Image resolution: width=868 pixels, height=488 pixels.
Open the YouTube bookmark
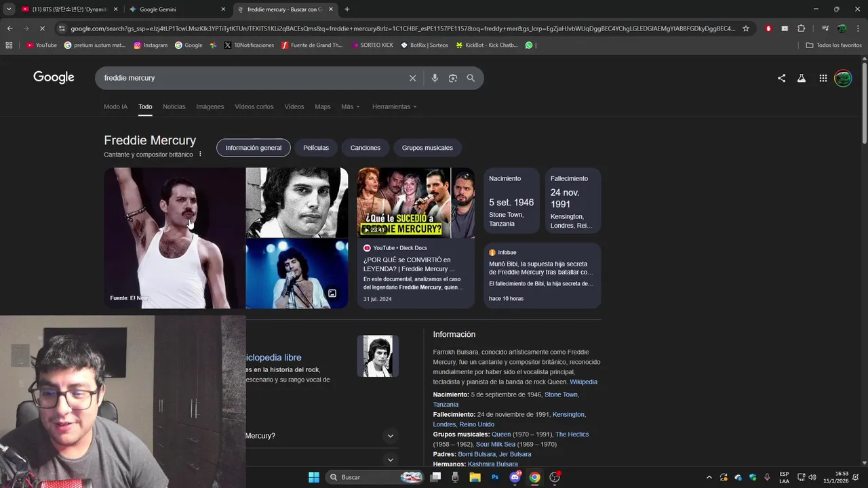coord(41,45)
